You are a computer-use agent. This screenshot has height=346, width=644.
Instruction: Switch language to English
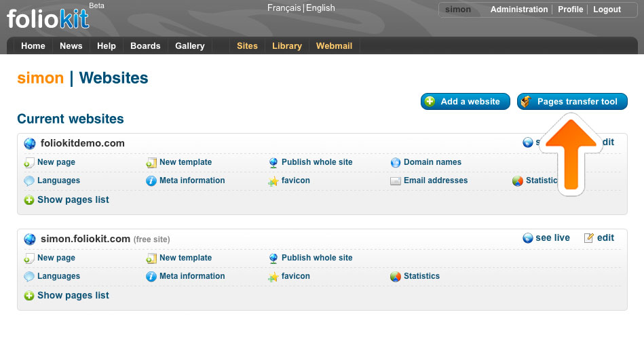click(x=320, y=7)
